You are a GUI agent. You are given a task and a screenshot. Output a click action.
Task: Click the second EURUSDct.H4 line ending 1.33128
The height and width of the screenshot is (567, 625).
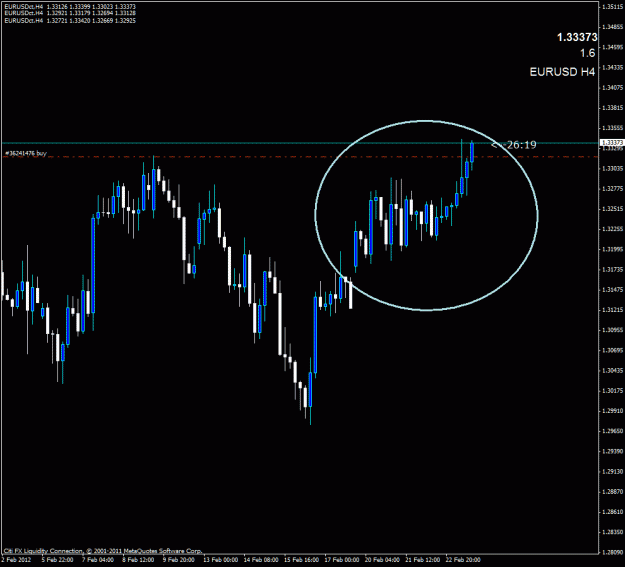(70, 13)
